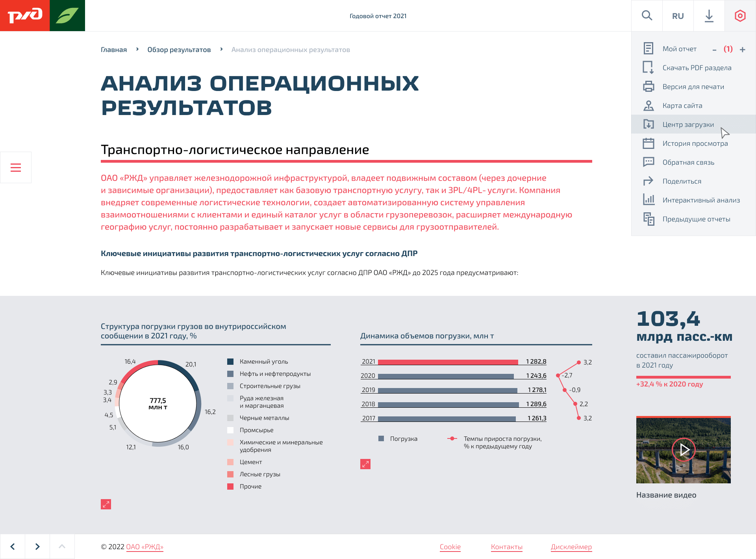Click the 2021 red loading bar

pos(448,362)
